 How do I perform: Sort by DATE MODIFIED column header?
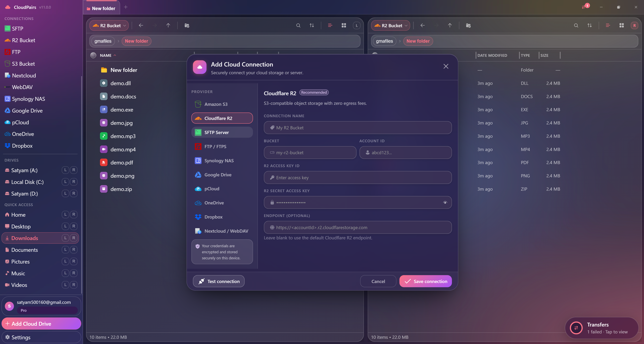492,55
